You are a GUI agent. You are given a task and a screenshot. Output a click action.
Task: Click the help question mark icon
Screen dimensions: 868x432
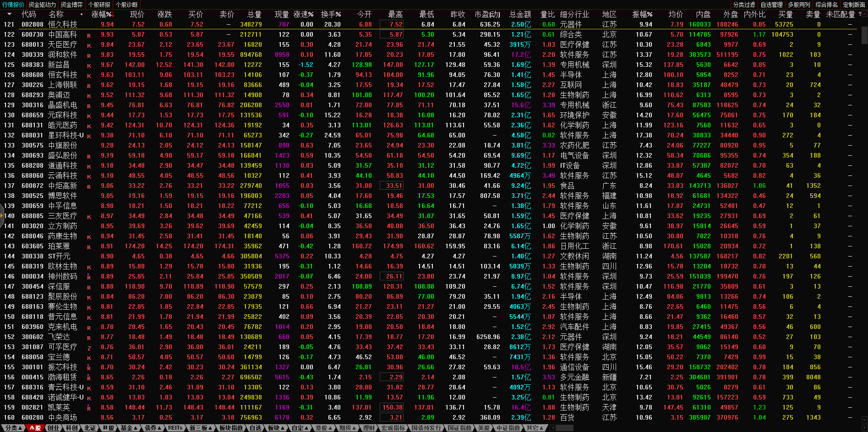860,14
